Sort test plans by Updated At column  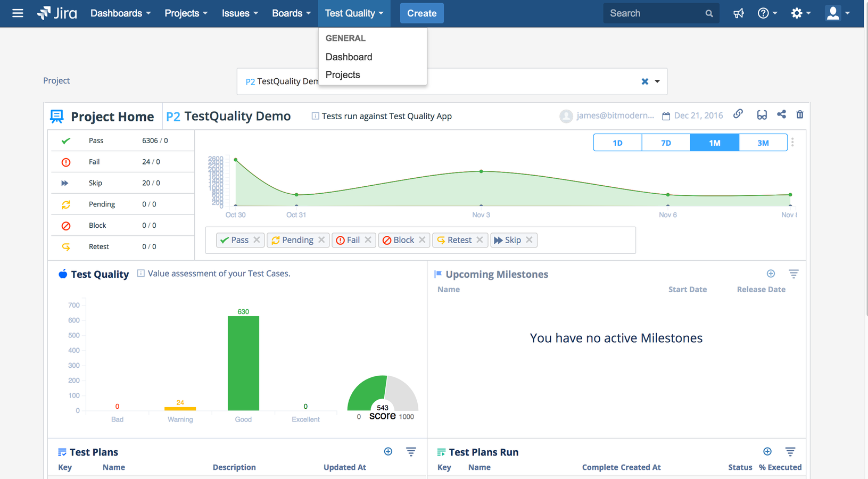pos(344,467)
